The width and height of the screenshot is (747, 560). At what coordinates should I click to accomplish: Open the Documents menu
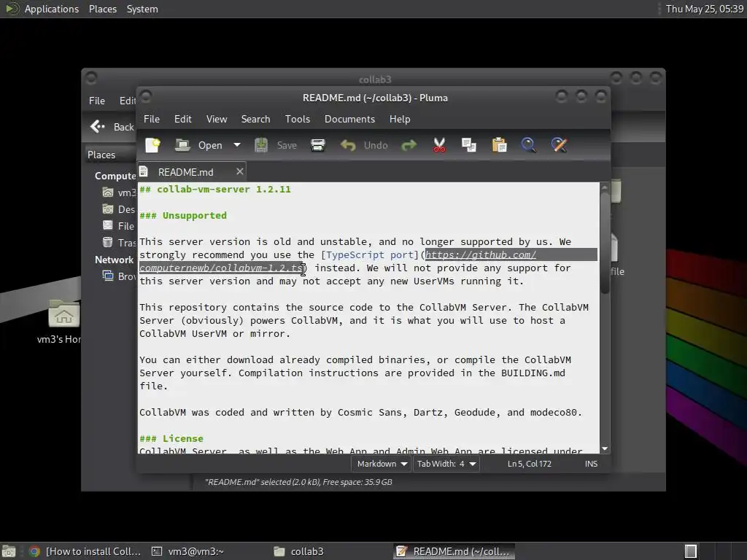[349, 119]
